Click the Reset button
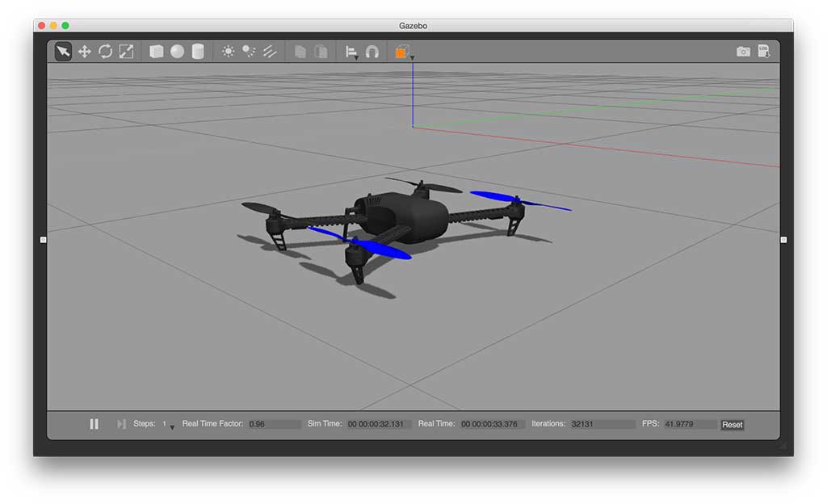Screen dimensions: 827x504 (732, 424)
